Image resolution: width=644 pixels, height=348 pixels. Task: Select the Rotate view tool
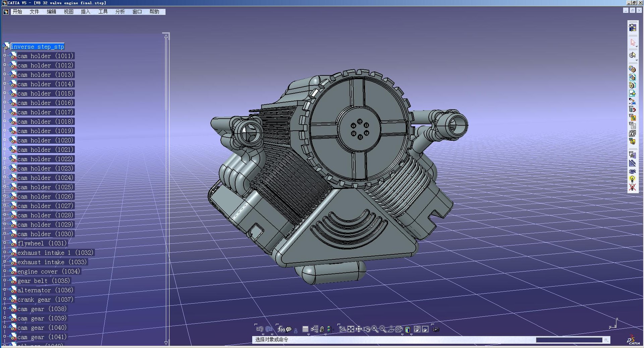coord(367,330)
